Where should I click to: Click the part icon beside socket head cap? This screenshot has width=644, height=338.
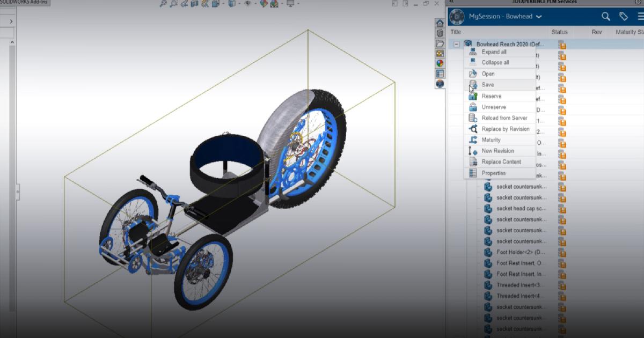pos(488,209)
